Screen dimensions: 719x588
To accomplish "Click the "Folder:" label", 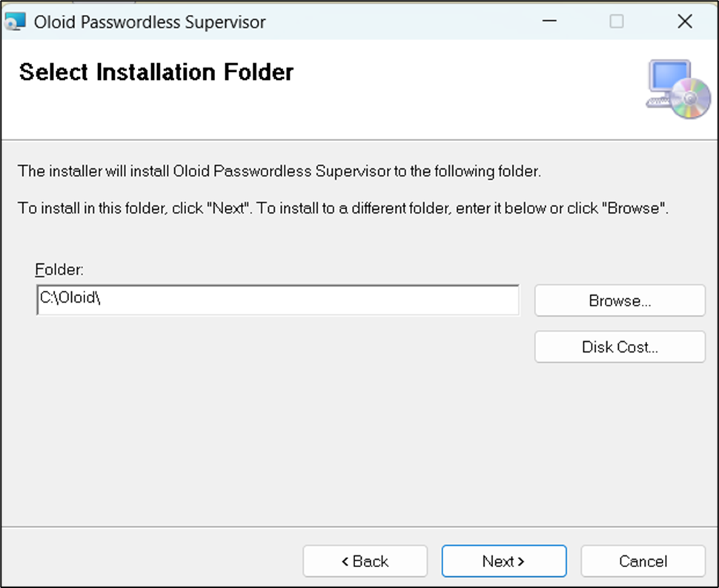I will 59,269.
